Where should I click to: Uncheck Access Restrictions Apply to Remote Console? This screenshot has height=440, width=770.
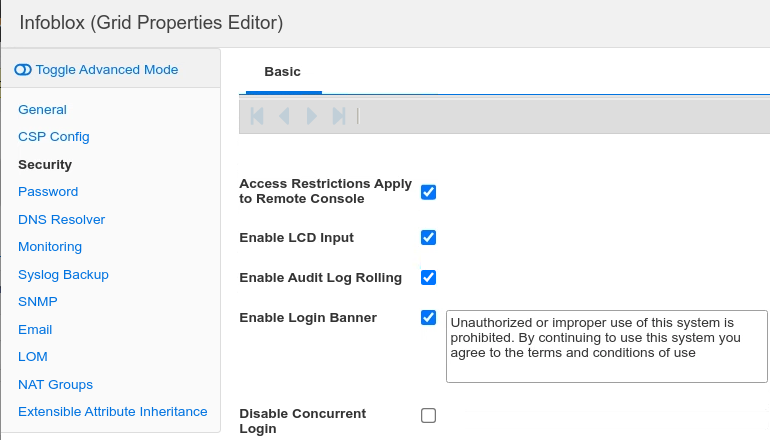(428, 192)
